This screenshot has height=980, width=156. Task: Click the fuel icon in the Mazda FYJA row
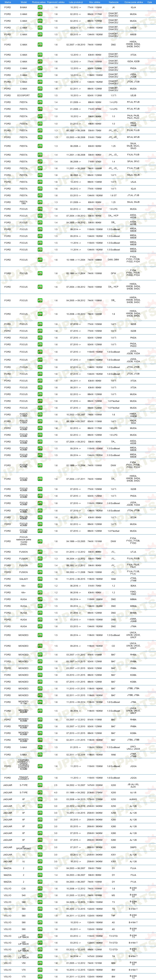(x=40, y=882)
